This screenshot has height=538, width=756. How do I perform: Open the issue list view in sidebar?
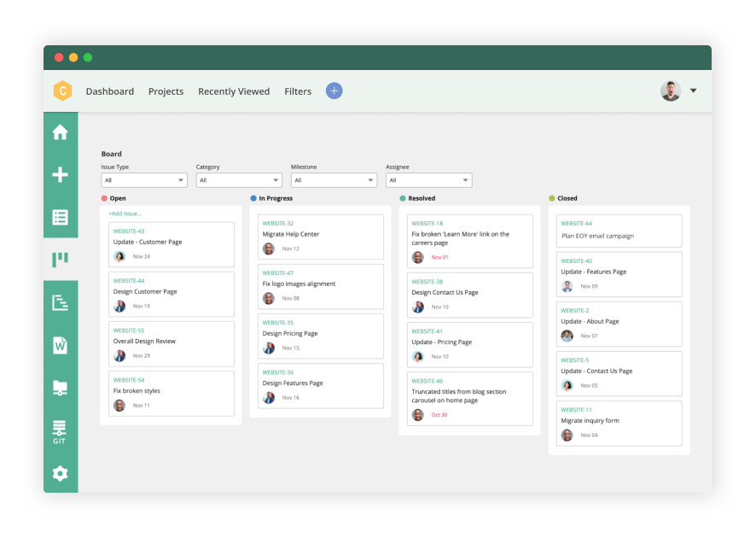(60, 217)
